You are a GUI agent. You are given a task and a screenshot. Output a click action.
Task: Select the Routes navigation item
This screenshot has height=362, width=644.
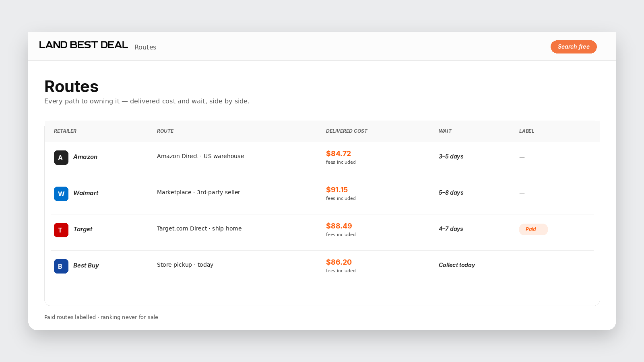click(145, 47)
